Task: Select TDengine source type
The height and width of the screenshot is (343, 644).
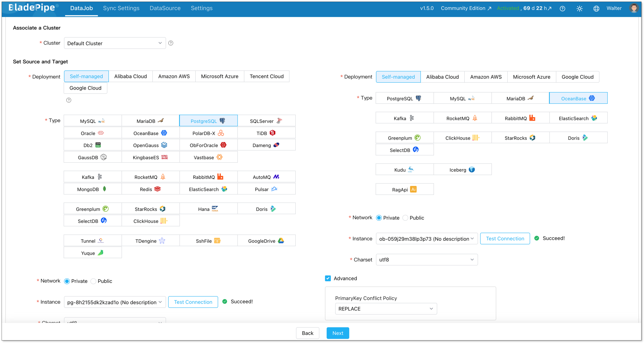Action: tap(150, 241)
